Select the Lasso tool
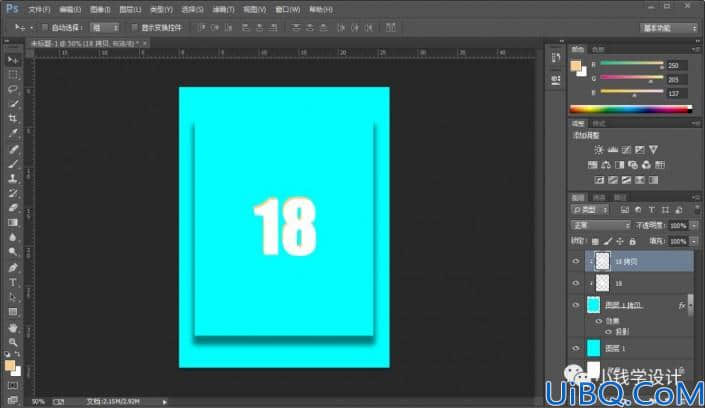The width and height of the screenshot is (705, 408). [13, 89]
